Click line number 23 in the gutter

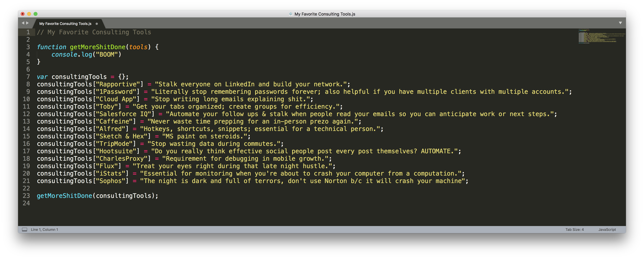coord(26,196)
